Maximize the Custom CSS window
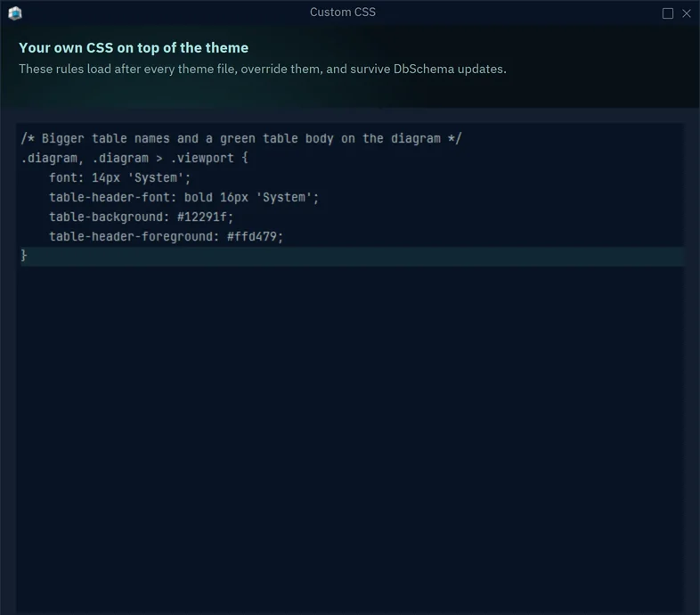This screenshot has width=700, height=615. pos(667,13)
